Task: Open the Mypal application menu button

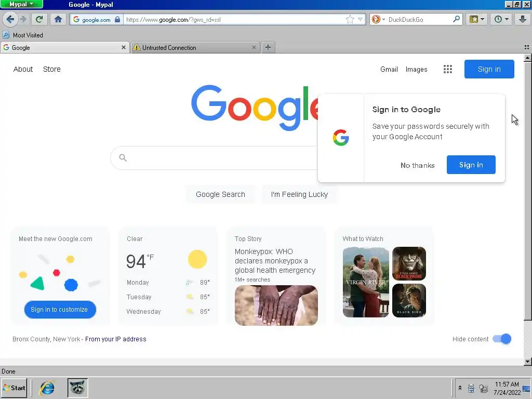Action: click(21, 4)
